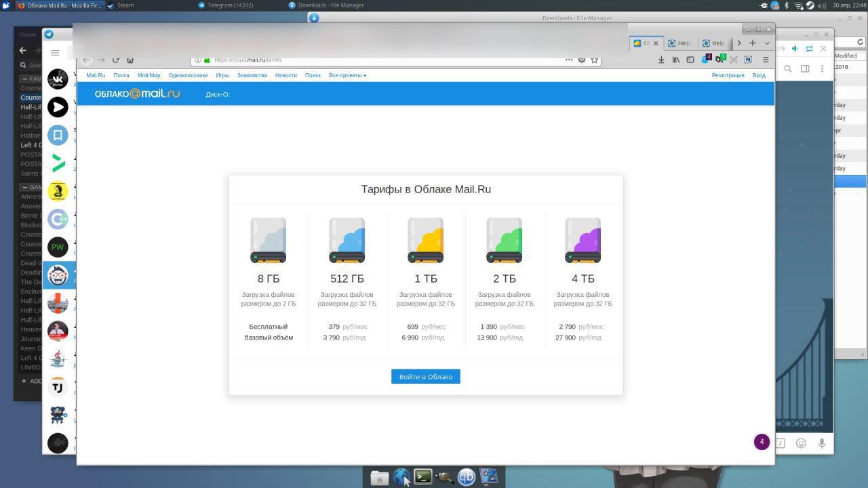Click the Telegram search icon

788,68
